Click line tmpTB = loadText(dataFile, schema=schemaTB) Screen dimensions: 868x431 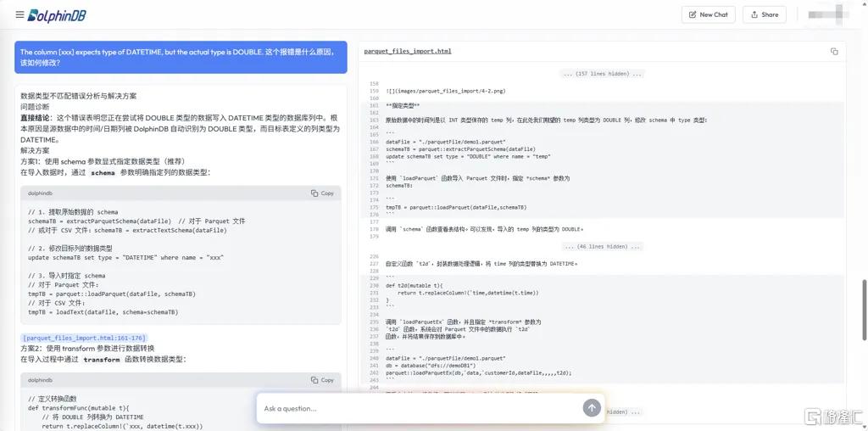(103, 312)
